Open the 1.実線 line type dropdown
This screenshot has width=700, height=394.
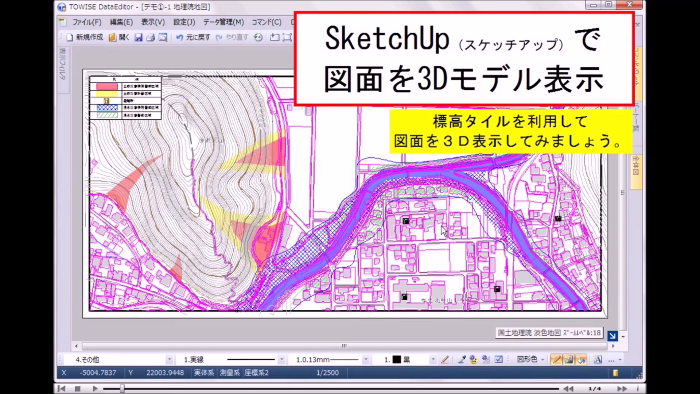pyautogui.click(x=281, y=360)
